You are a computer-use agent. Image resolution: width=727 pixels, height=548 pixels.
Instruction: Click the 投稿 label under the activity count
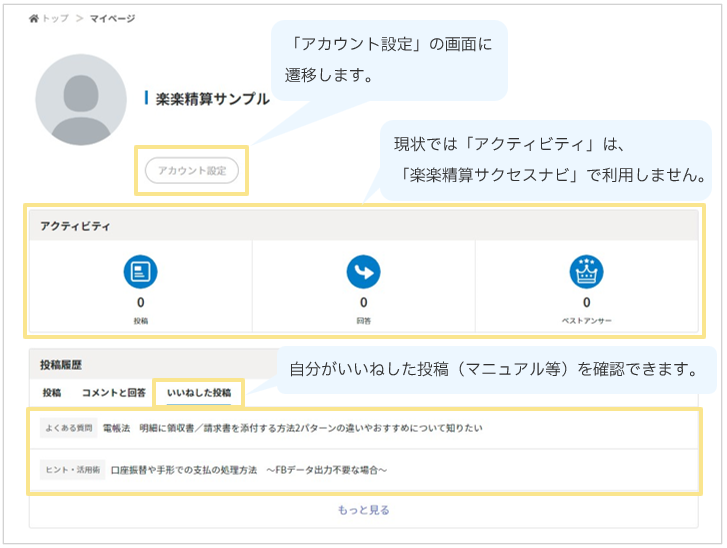pyautogui.click(x=140, y=322)
